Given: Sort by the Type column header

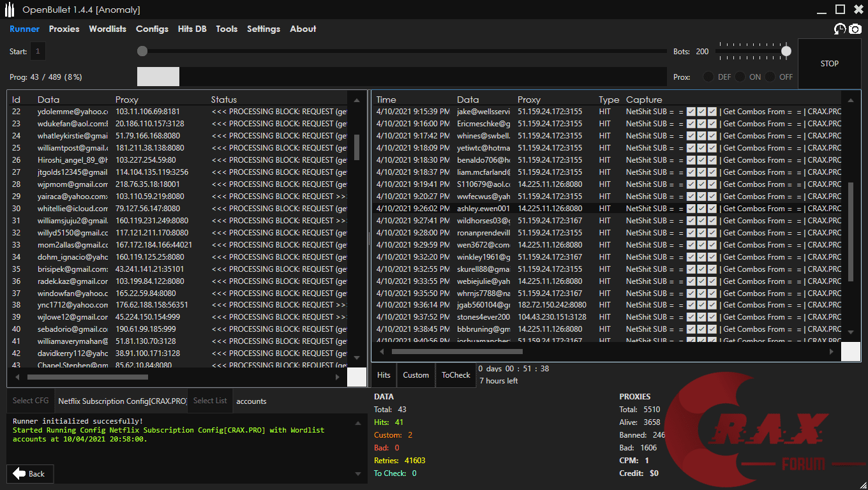Looking at the screenshot, I should coord(609,100).
